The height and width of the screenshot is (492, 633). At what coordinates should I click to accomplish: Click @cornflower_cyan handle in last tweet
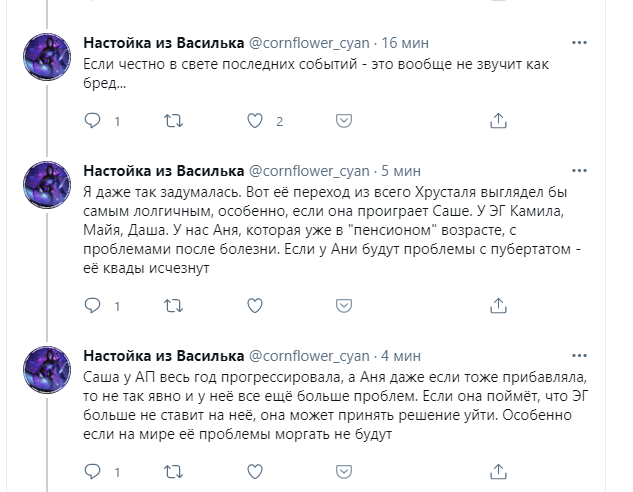308,355
